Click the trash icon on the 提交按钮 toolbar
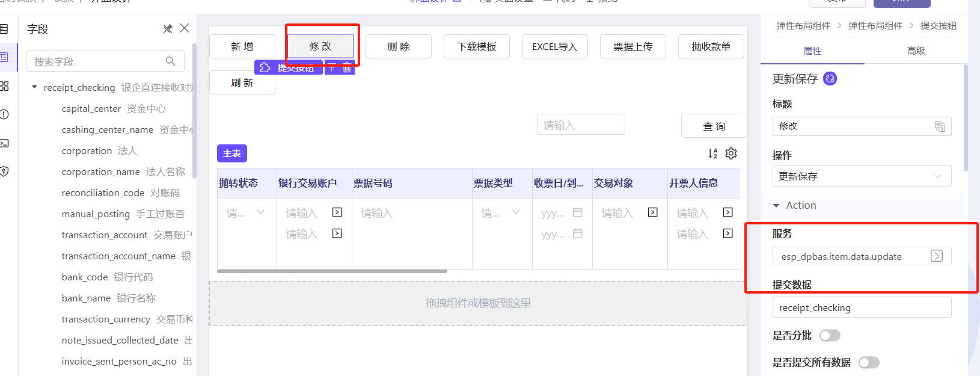The width and height of the screenshot is (980, 376). pyautogui.click(x=347, y=68)
